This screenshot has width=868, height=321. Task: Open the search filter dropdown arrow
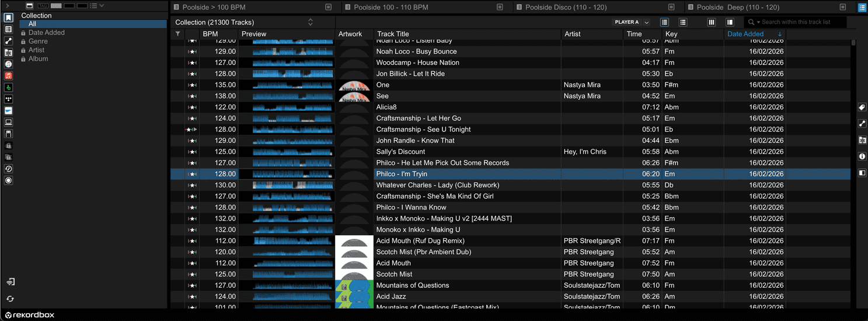[758, 22]
